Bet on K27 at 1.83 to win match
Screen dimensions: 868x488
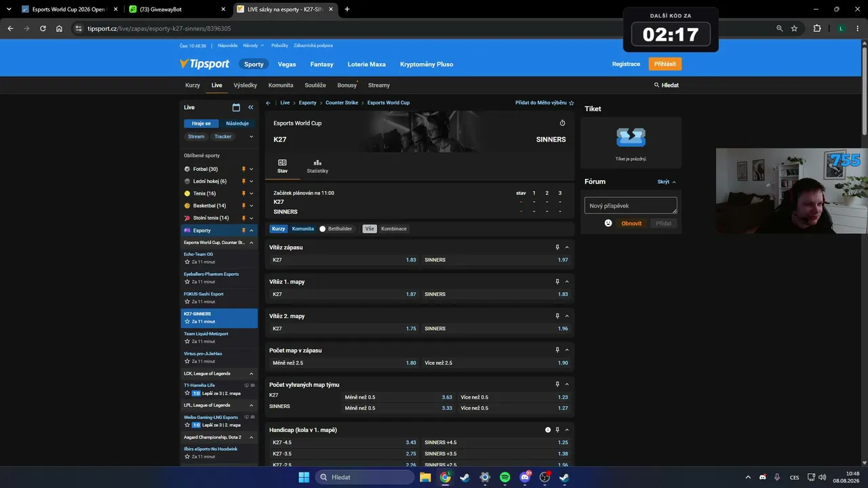[x=344, y=260]
